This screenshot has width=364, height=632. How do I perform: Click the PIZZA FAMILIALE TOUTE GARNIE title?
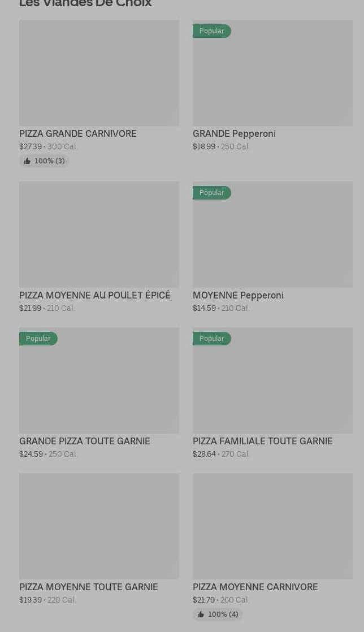click(262, 441)
